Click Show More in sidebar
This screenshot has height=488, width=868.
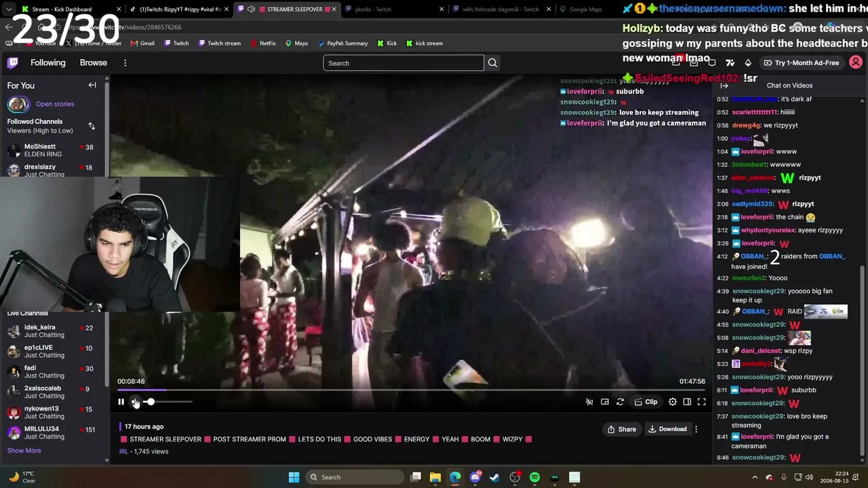(24, 451)
